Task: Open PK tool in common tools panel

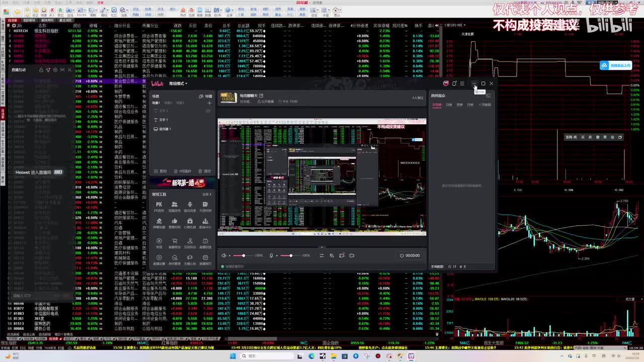Action: tap(159, 206)
